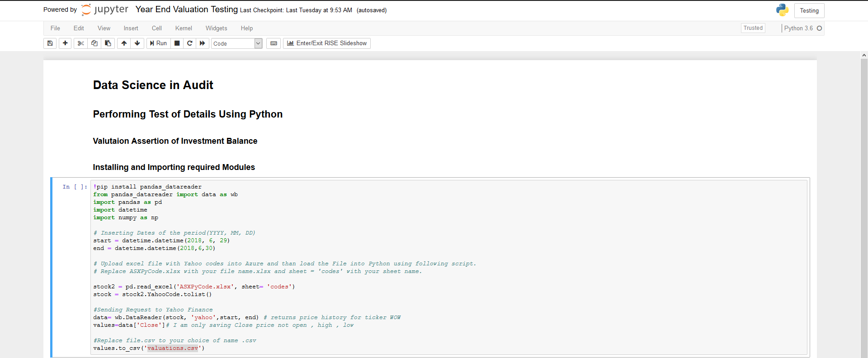Click the import numpy as np line
The width and height of the screenshot is (868, 358).
126,217
